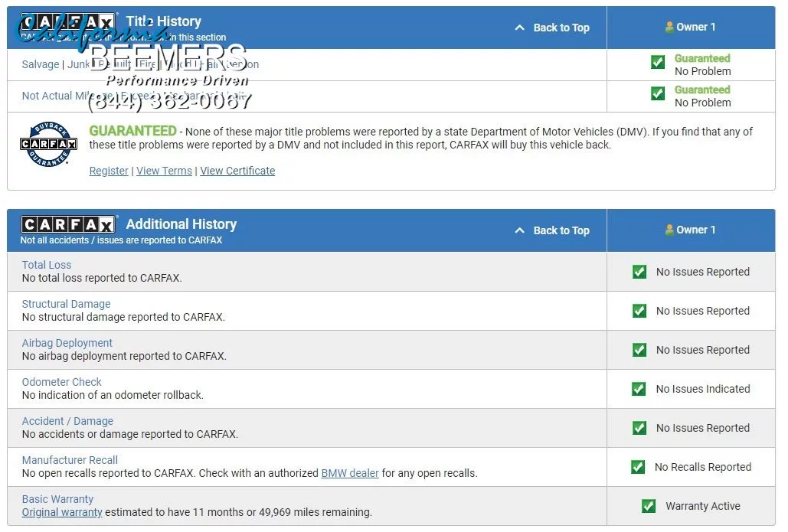
Task: Click the No Issues Indicated status text
Action: coord(703,389)
